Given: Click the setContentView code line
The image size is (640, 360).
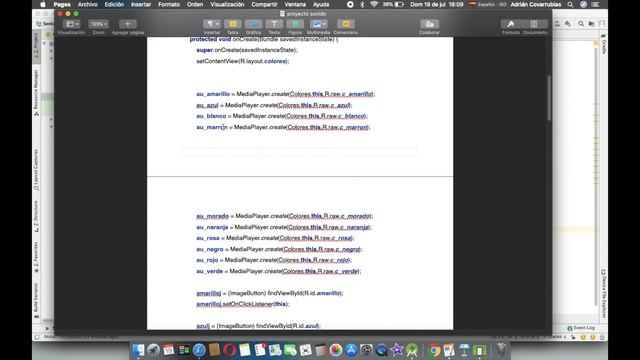Looking at the screenshot, I should click(x=243, y=61).
